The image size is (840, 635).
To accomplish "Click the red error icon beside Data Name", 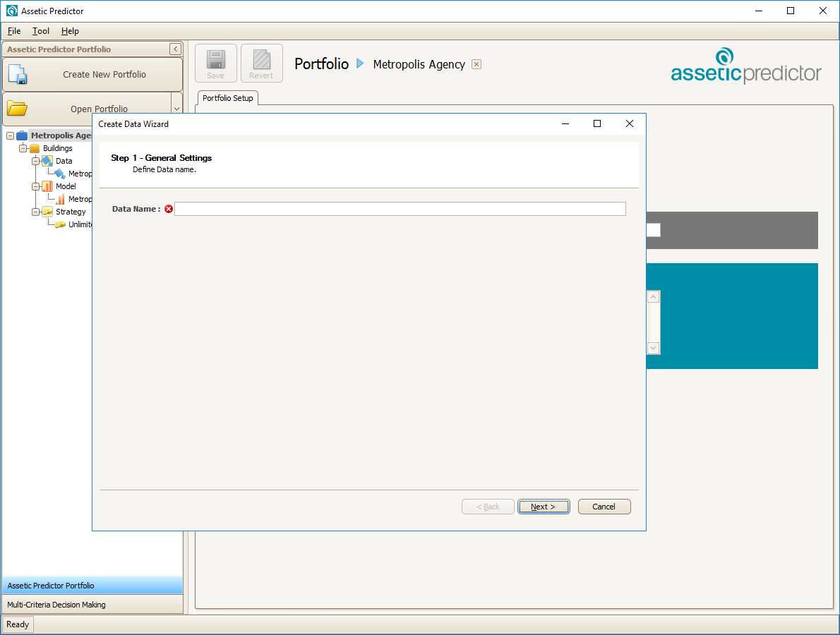I will tap(169, 209).
